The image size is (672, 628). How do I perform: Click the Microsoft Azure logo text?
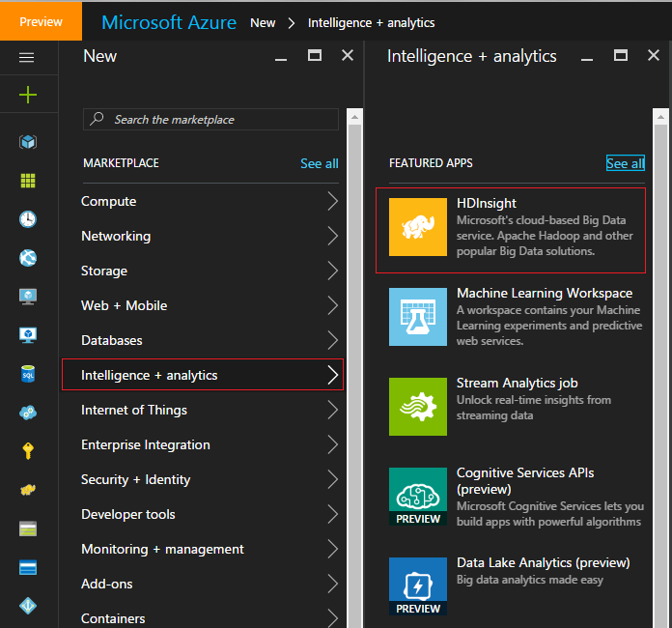[169, 22]
